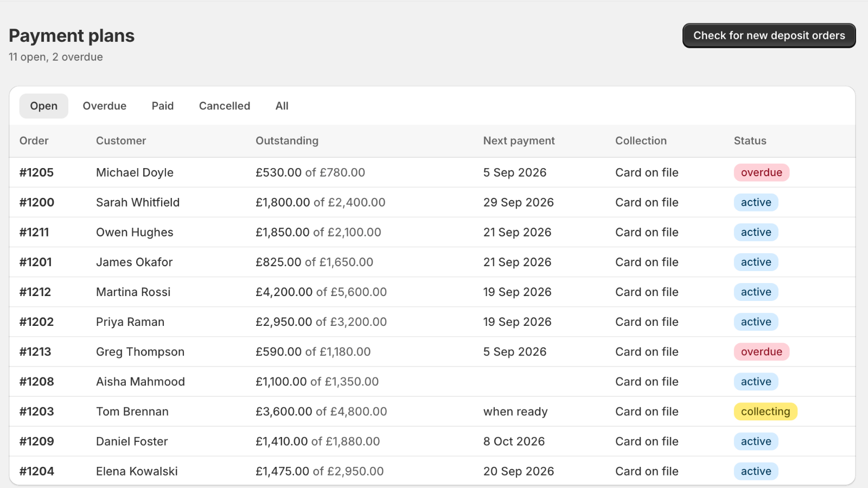This screenshot has height=488, width=868.
Task: Open order #1202
Action: (x=37, y=322)
